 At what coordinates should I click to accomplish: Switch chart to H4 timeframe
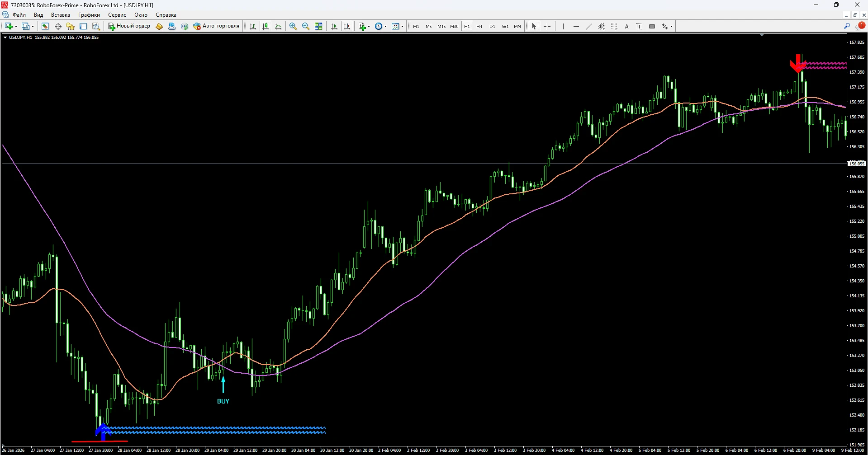pos(479,26)
